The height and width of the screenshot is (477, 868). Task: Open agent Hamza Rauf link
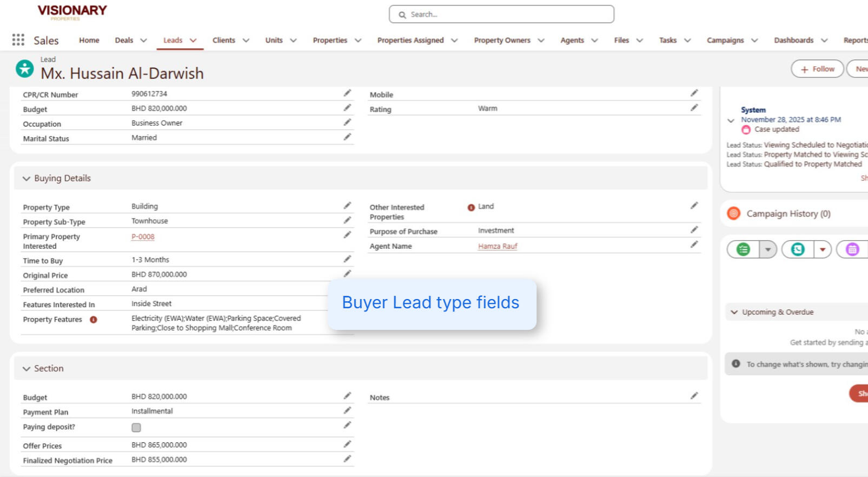click(x=498, y=246)
